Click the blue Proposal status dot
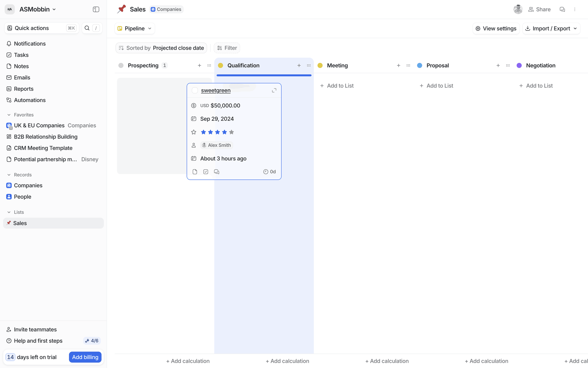 pyautogui.click(x=420, y=65)
